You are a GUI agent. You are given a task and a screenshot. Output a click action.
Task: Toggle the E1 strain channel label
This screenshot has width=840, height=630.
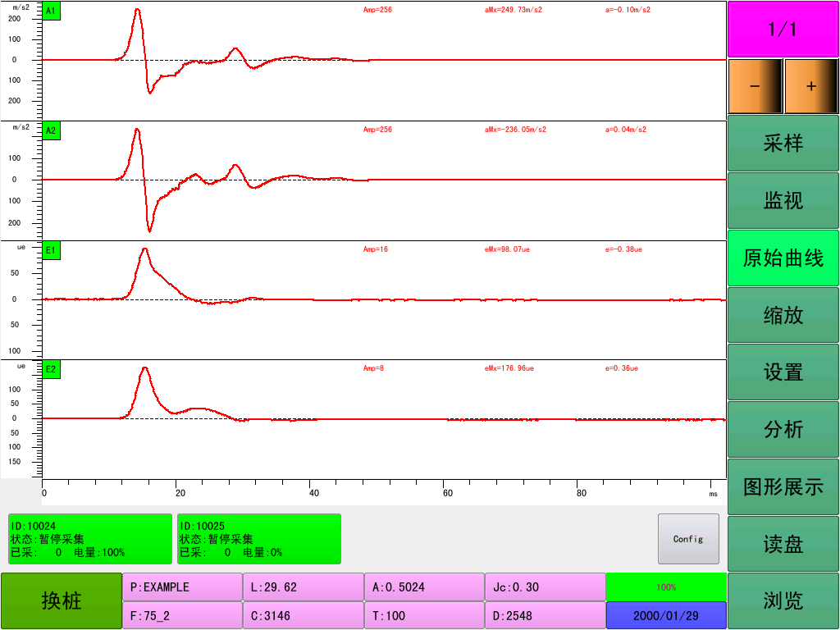coord(51,249)
